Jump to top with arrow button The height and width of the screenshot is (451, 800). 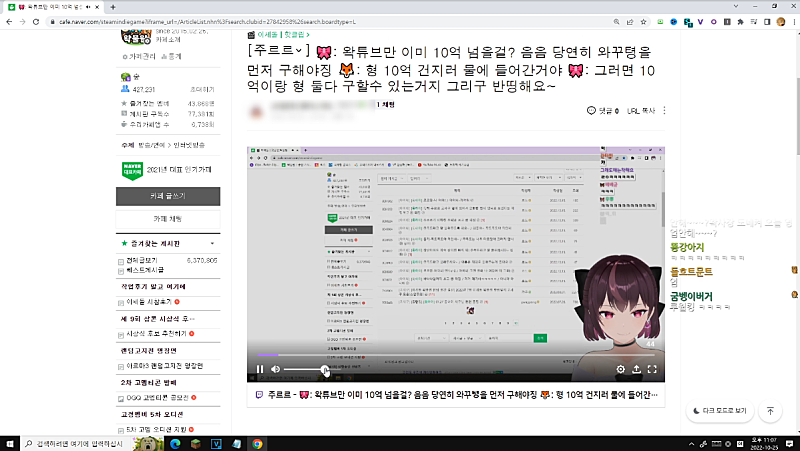click(x=770, y=411)
